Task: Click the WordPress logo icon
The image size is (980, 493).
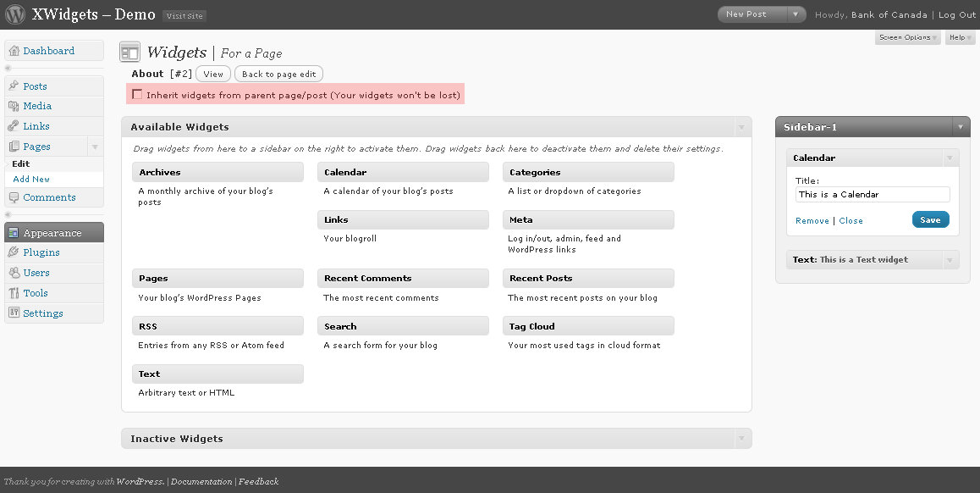Action: (15, 14)
